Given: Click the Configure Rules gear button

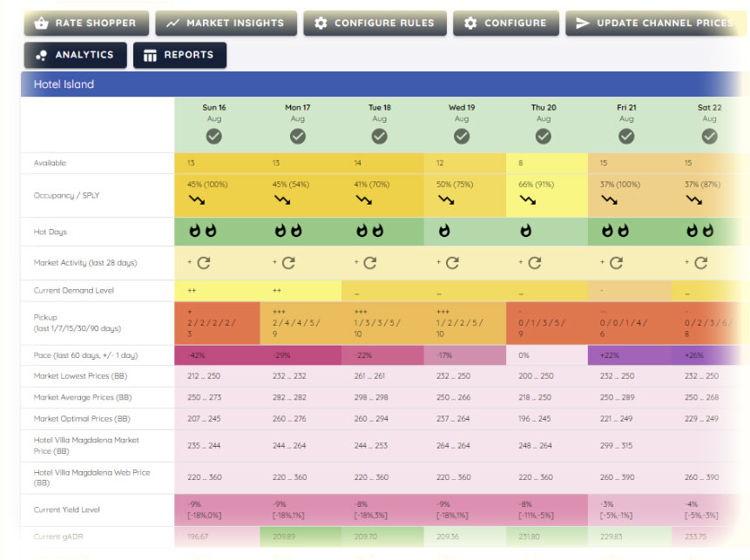Looking at the screenshot, I should (x=375, y=23).
